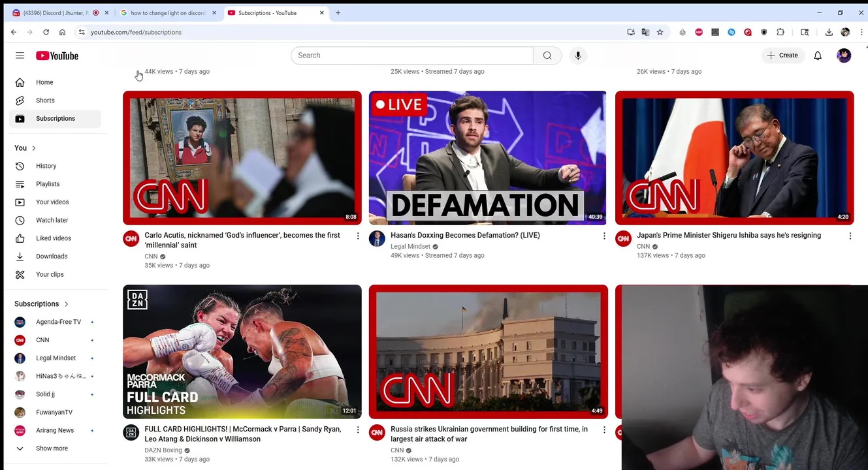Reload the current page
The image size is (868, 470).
click(x=46, y=32)
